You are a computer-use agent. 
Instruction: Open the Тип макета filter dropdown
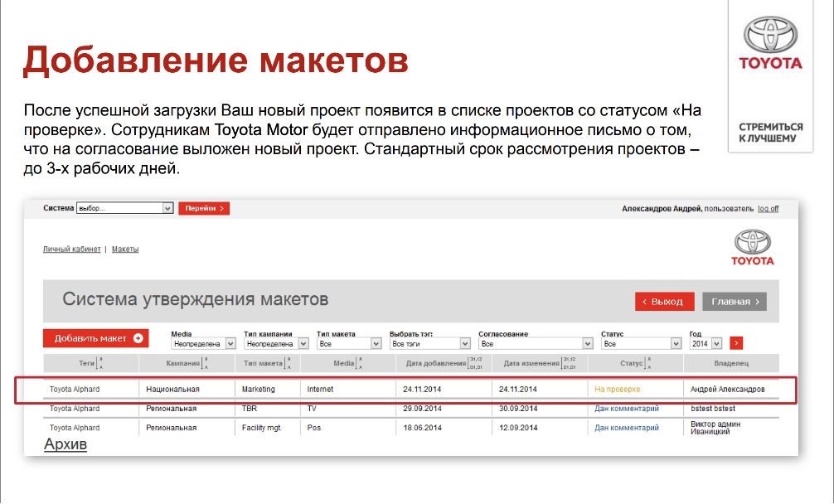(x=349, y=344)
